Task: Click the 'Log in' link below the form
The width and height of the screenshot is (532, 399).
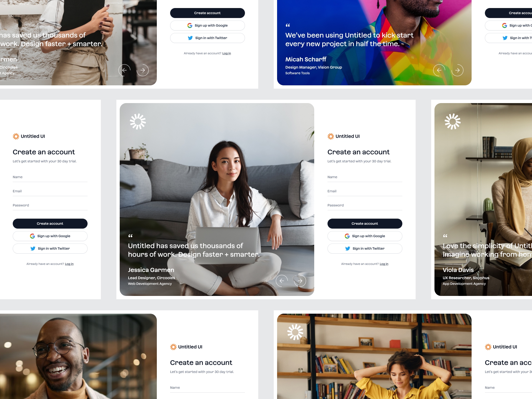Action: point(69,264)
